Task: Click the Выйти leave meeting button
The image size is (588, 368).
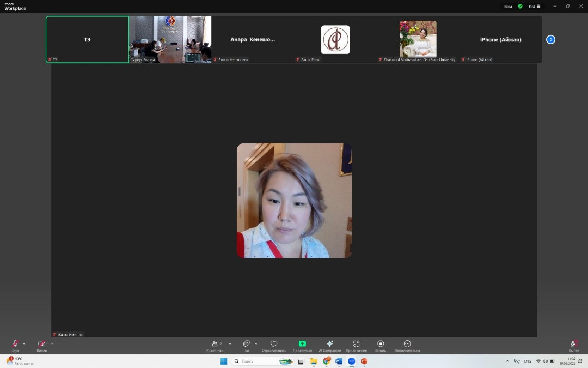Action: tap(573, 345)
